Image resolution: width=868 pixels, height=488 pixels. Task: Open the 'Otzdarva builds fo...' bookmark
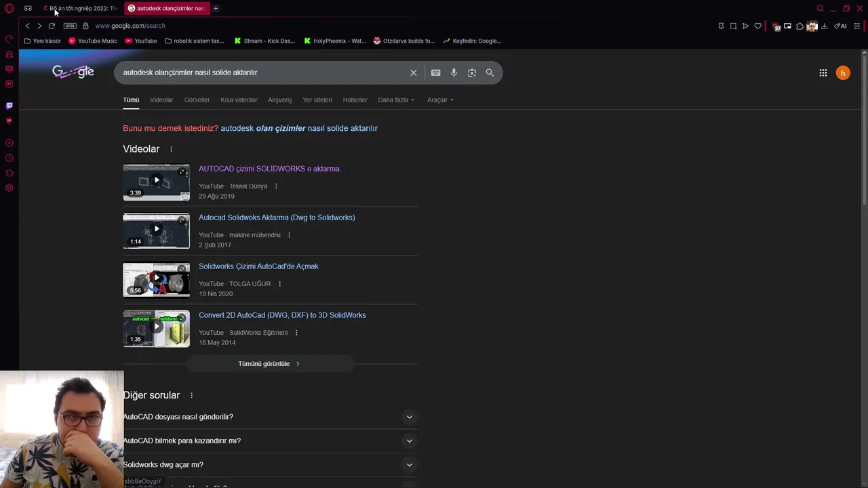coord(404,41)
